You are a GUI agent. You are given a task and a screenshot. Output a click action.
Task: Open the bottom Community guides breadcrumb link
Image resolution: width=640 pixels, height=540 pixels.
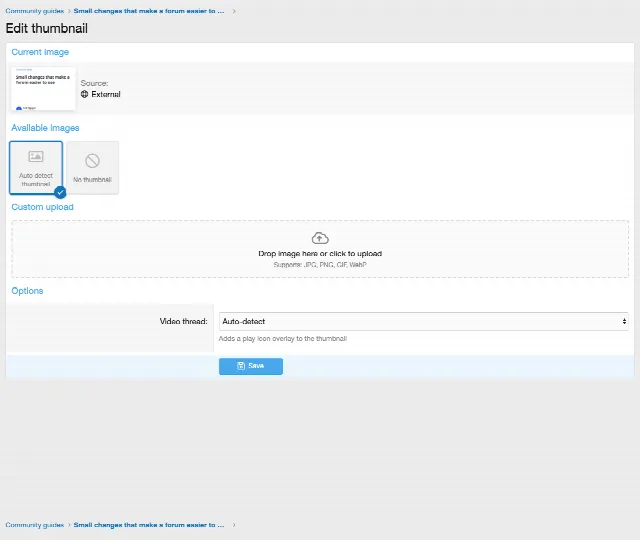click(35, 525)
